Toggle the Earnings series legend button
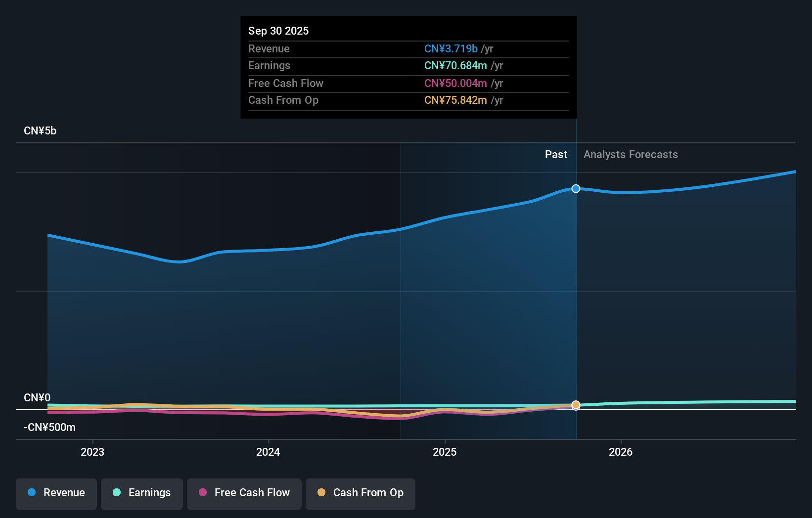 coord(142,493)
